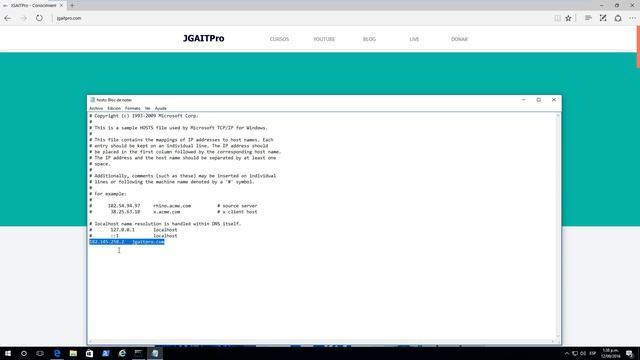The image size is (640, 360).
Task: Go back in the Edge browser
Action: (7, 18)
